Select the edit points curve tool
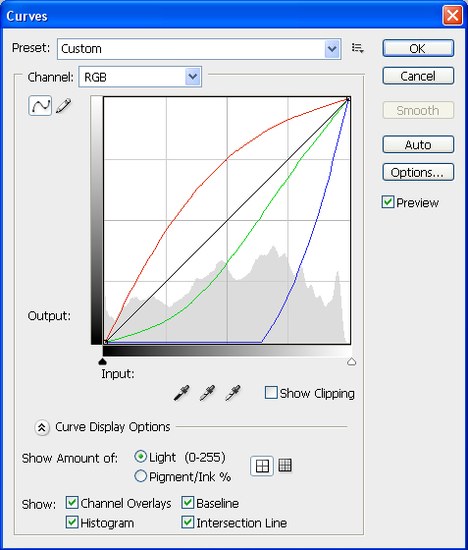This screenshot has height=550, width=468. click(x=40, y=105)
